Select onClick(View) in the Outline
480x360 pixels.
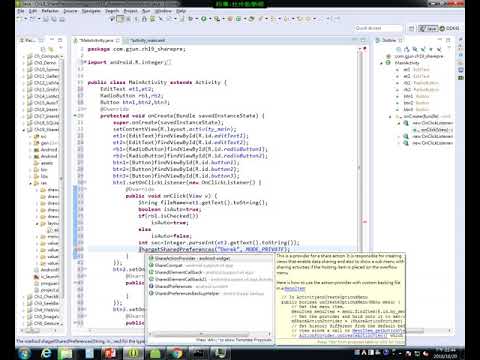[433, 130]
